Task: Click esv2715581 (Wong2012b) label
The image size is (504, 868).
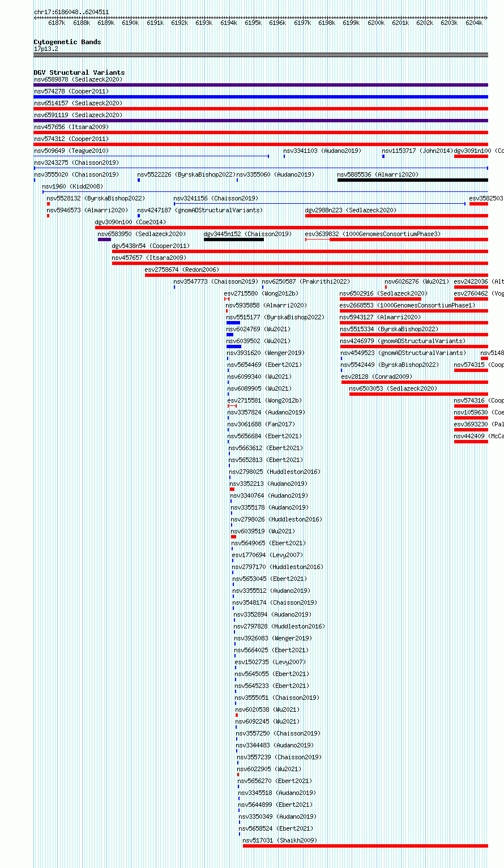Action: (264, 401)
